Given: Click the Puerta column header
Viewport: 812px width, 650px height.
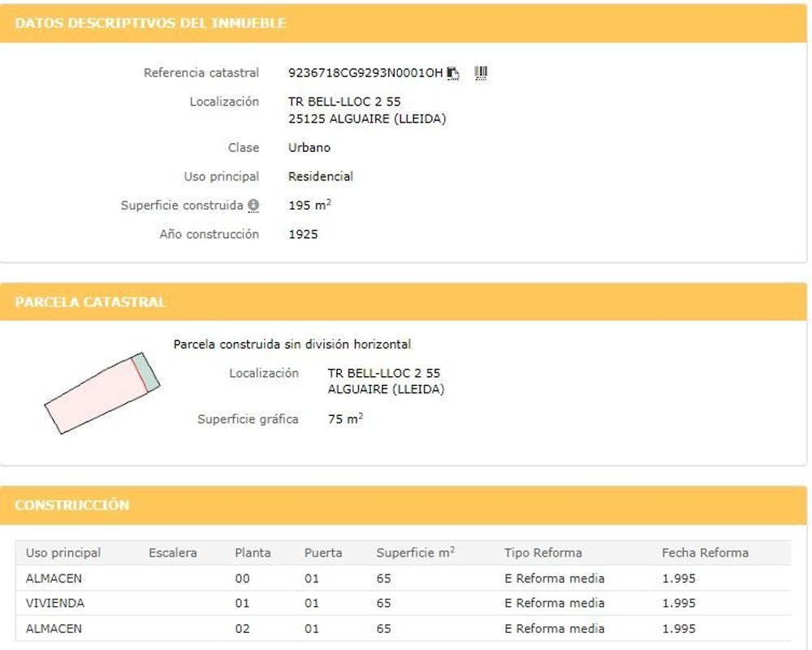Looking at the screenshot, I should [323, 552].
